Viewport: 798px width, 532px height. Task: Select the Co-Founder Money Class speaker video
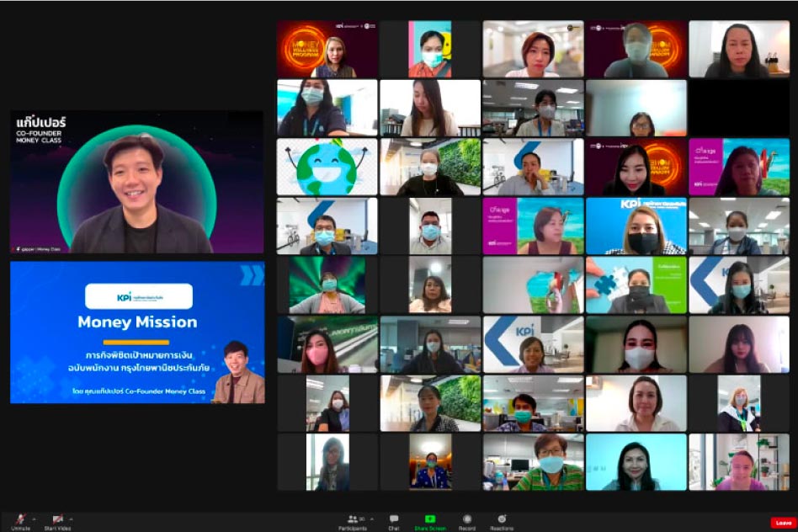tap(137, 182)
